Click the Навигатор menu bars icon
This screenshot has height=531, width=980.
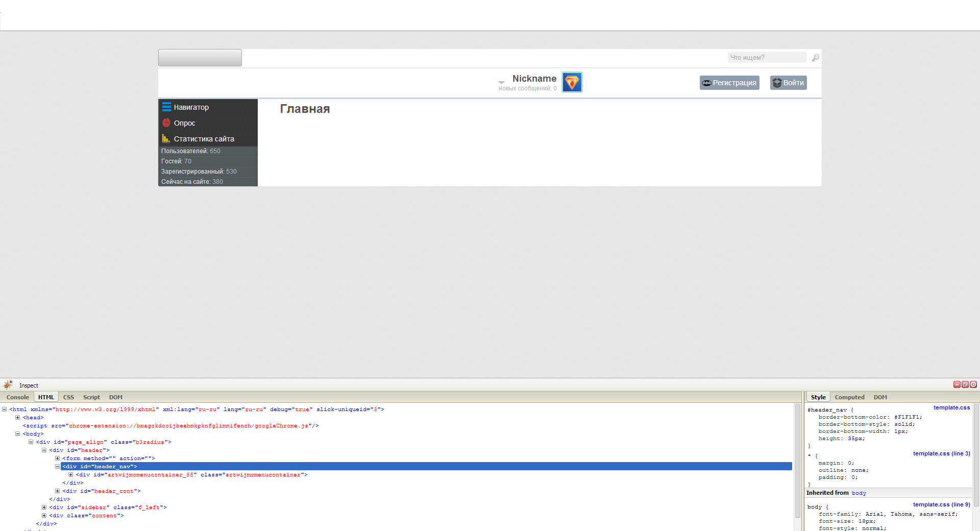click(166, 107)
